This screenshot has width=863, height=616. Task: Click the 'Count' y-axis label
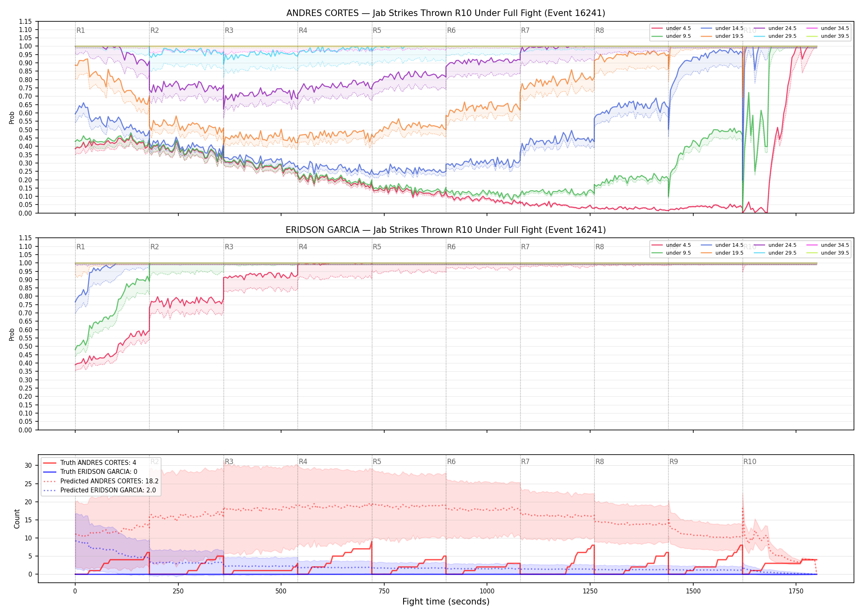click(x=17, y=519)
